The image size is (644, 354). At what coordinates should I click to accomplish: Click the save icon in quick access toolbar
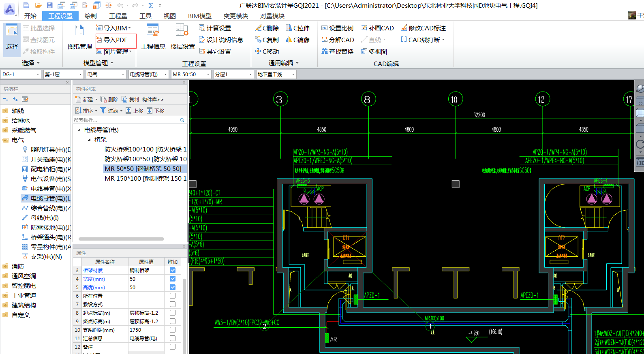click(49, 5)
